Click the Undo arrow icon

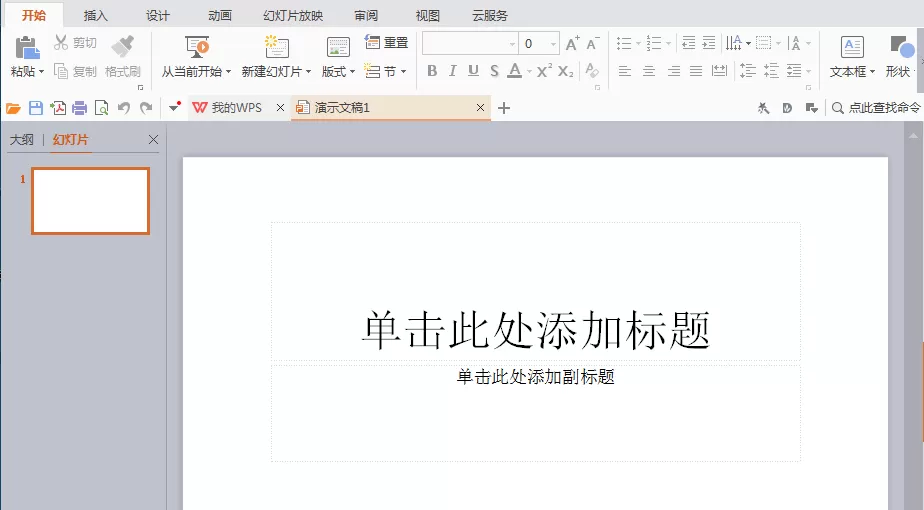click(x=124, y=108)
